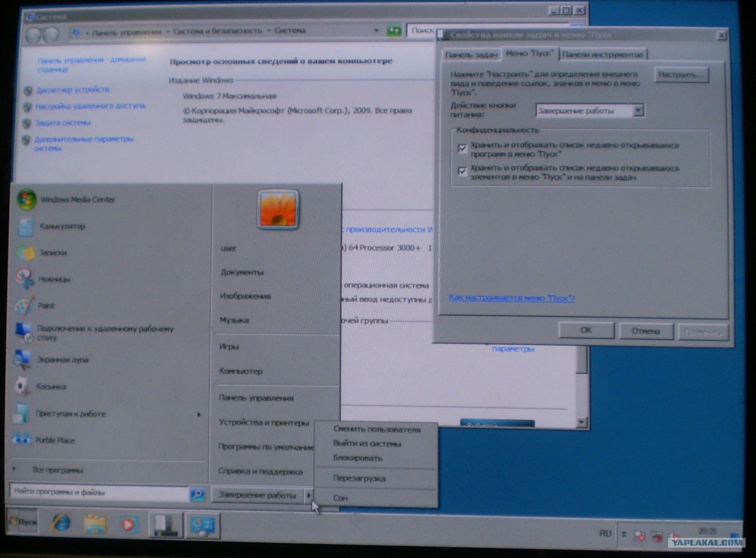Click the Пуск Start button
756x558 pixels.
click(x=23, y=522)
